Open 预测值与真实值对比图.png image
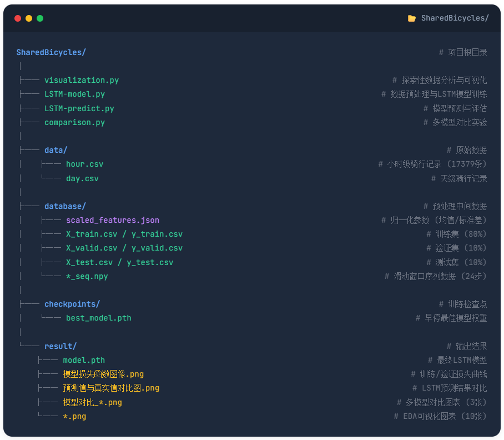Viewport: 504px width, 440px height. (111, 388)
